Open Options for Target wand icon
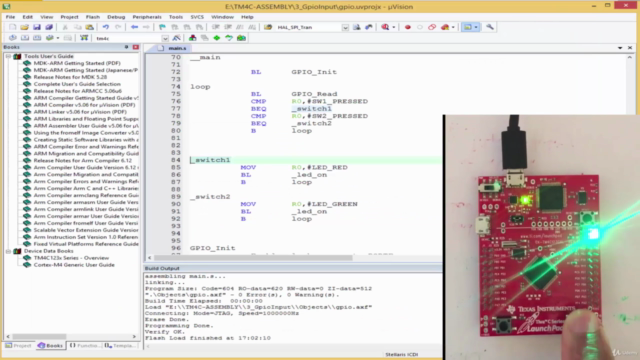This screenshot has width=640, height=360. coord(176,38)
